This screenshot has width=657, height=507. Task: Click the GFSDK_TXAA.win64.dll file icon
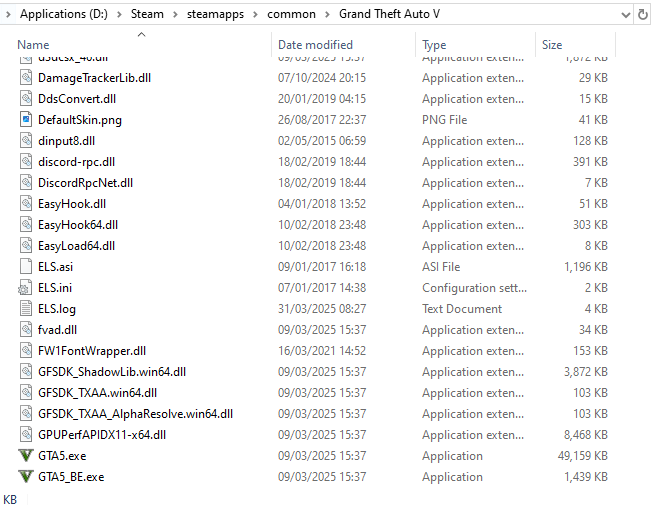pyautogui.click(x=26, y=393)
